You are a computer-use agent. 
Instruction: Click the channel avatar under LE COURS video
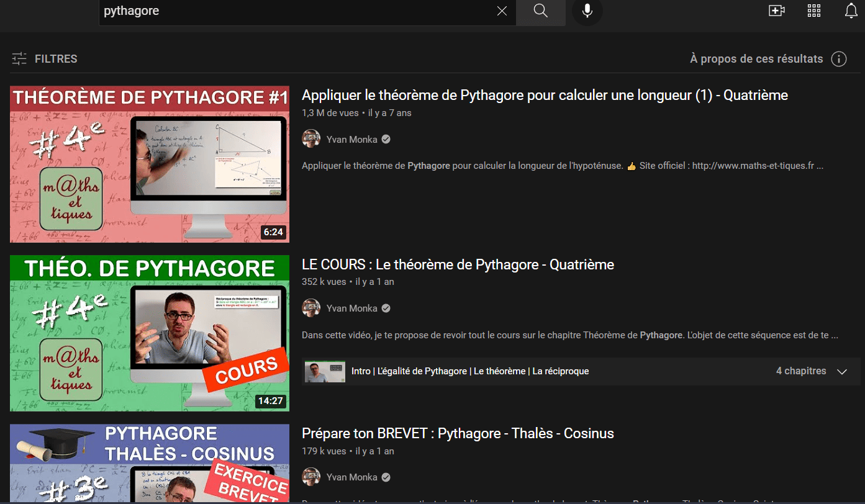click(x=311, y=308)
